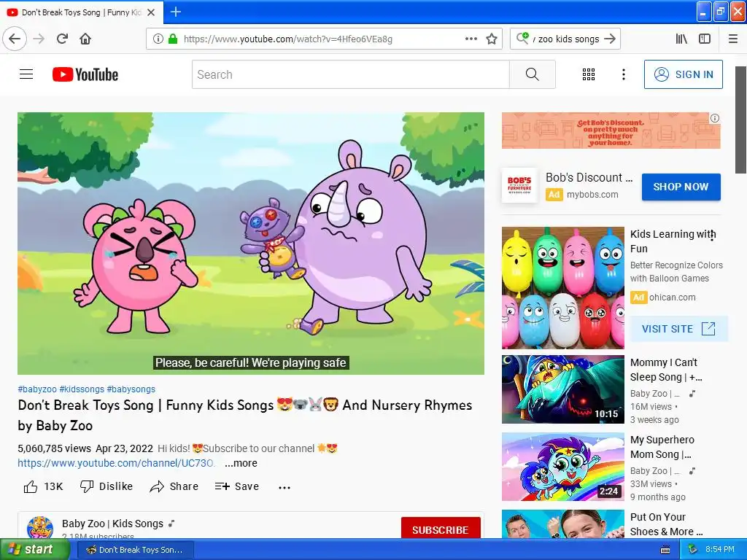Click the system tray icon beside the clock

pyautogui.click(x=692, y=549)
